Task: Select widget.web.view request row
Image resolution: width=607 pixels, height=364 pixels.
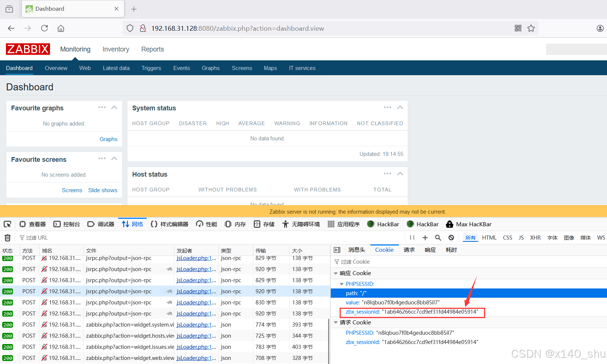Action: pyautogui.click(x=165, y=358)
